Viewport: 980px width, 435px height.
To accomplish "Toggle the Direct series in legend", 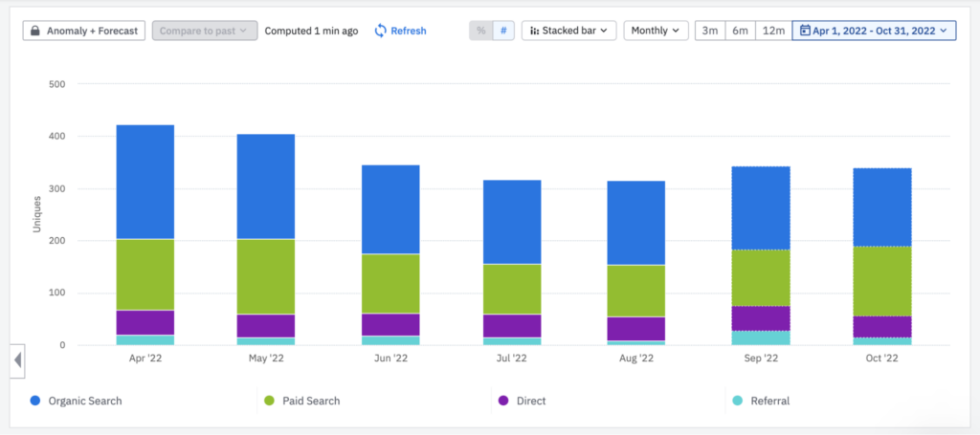I will click(522, 401).
